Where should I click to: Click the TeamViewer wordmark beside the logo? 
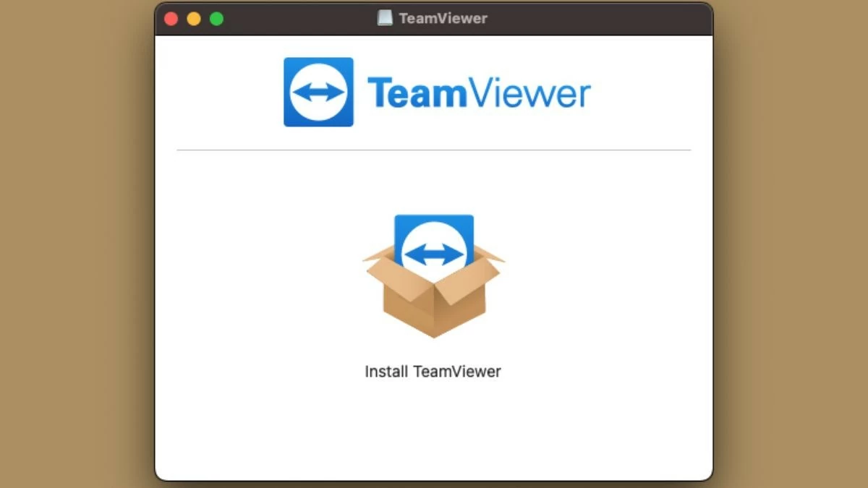click(479, 93)
